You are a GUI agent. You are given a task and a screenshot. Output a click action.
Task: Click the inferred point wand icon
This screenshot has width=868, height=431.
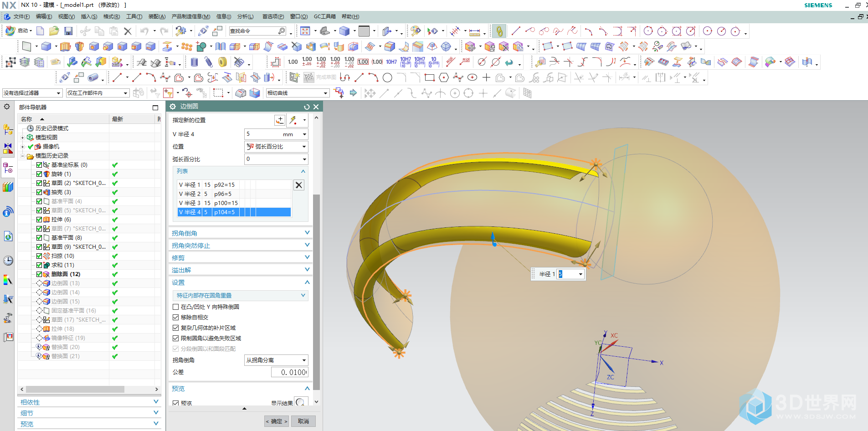point(293,120)
